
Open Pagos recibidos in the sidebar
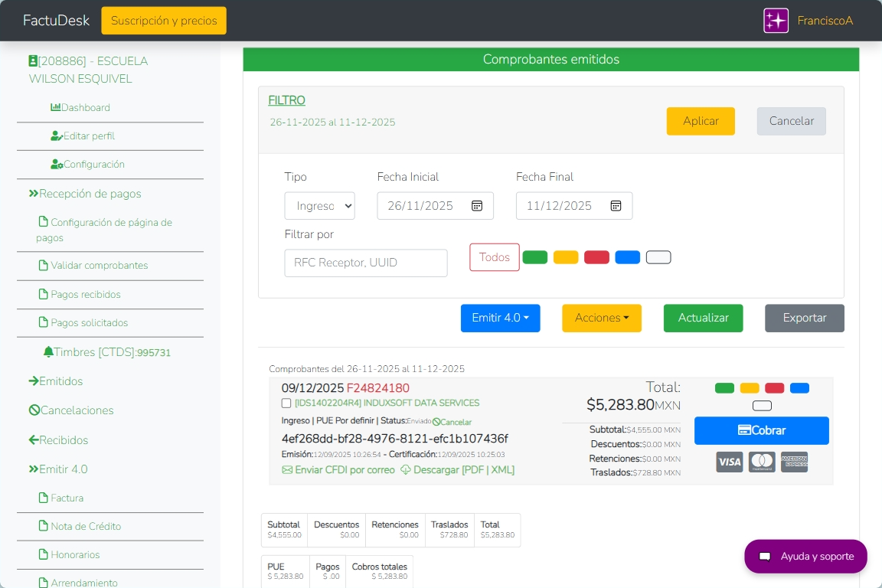point(85,295)
